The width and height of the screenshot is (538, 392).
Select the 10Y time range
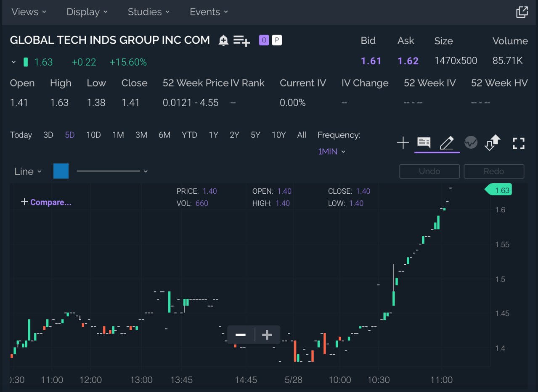(278, 135)
